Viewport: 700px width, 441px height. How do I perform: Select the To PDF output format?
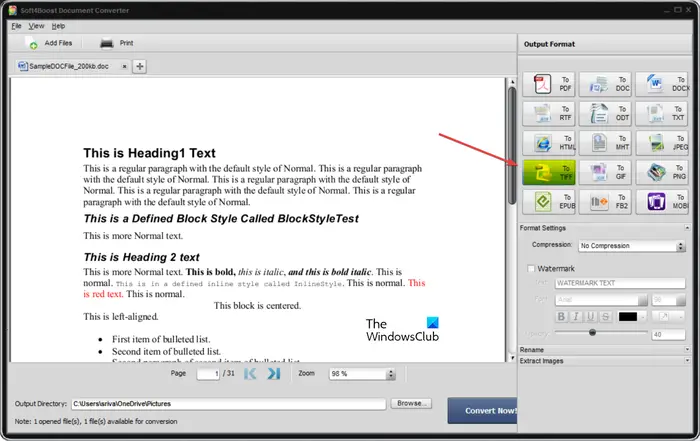(x=549, y=84)
